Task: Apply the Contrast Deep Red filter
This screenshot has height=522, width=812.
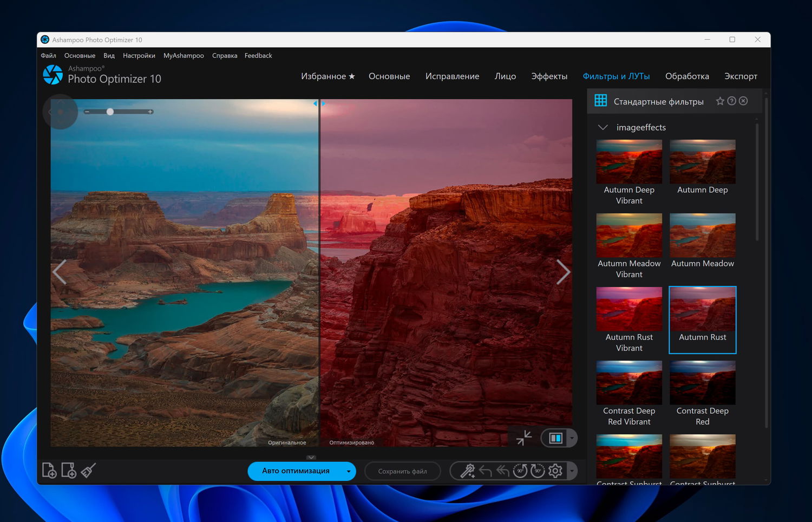Action: pos(703,394)
